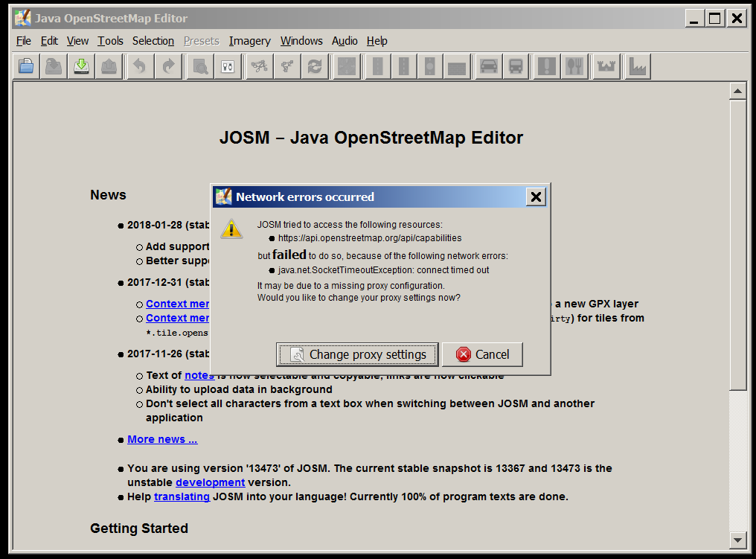Cancel the network errors dialog

(482, 354)
